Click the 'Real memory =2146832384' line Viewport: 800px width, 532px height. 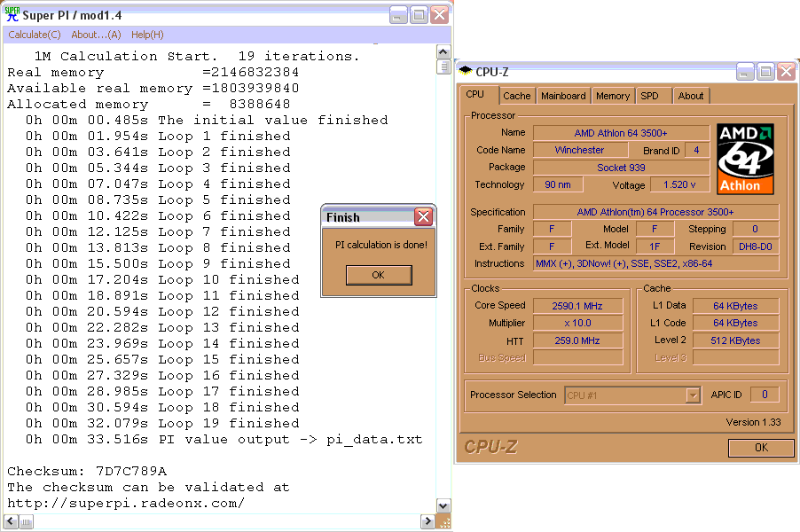[x=153, y=73]
